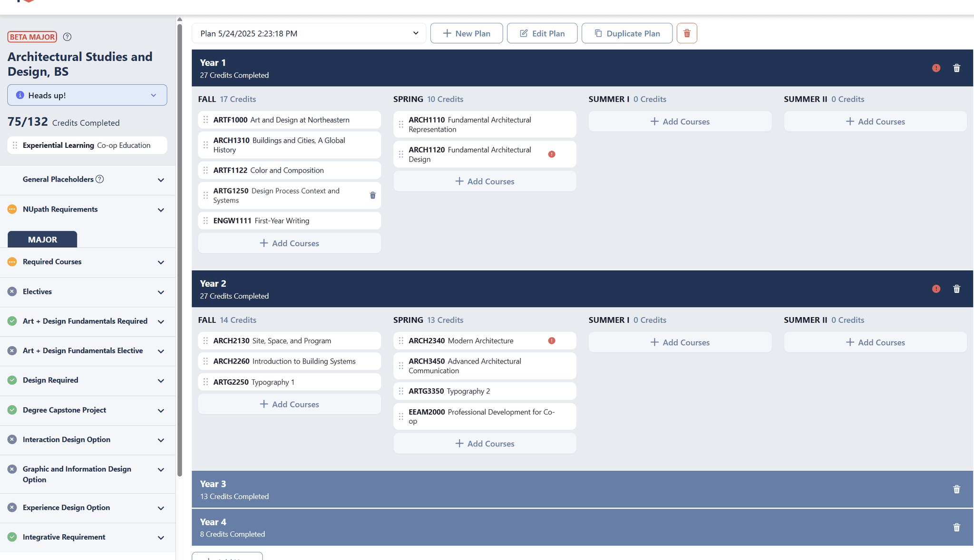Screen dimensions: 974x560
Task: Click the question mark beside General Placeholders
Action: [x=100, y=179]
